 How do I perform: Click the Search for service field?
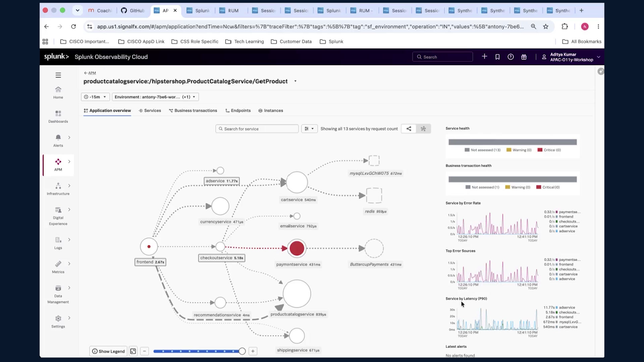tap(257, 129)
